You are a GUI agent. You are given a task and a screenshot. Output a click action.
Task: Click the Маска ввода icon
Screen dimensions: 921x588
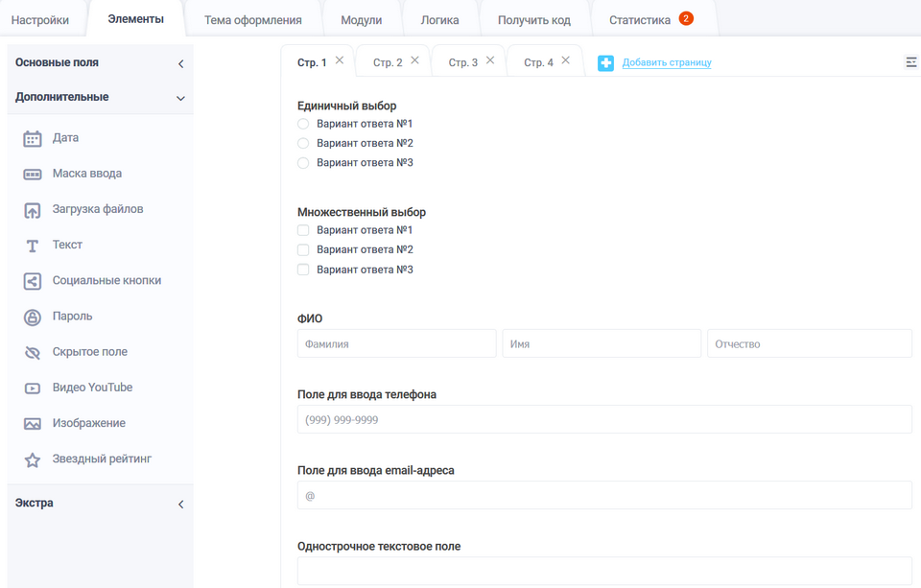tap(33, 175)
